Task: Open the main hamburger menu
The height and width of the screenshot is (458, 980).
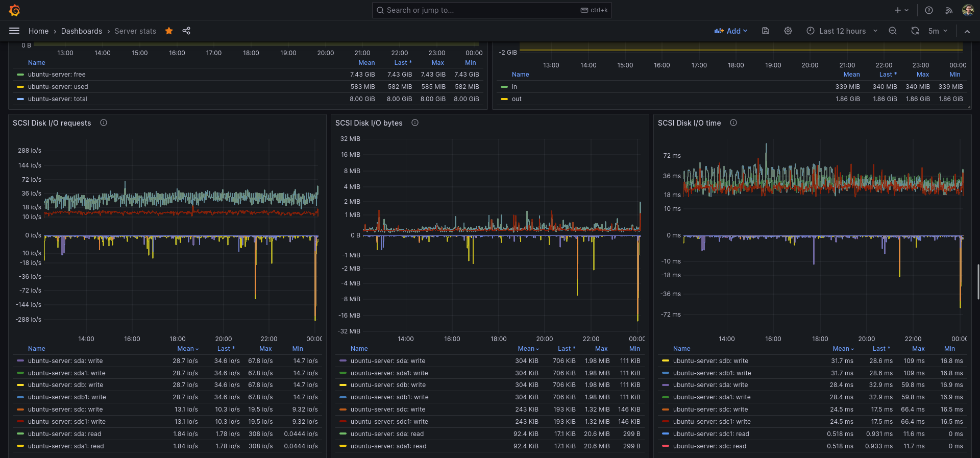Action: point(14,31)
